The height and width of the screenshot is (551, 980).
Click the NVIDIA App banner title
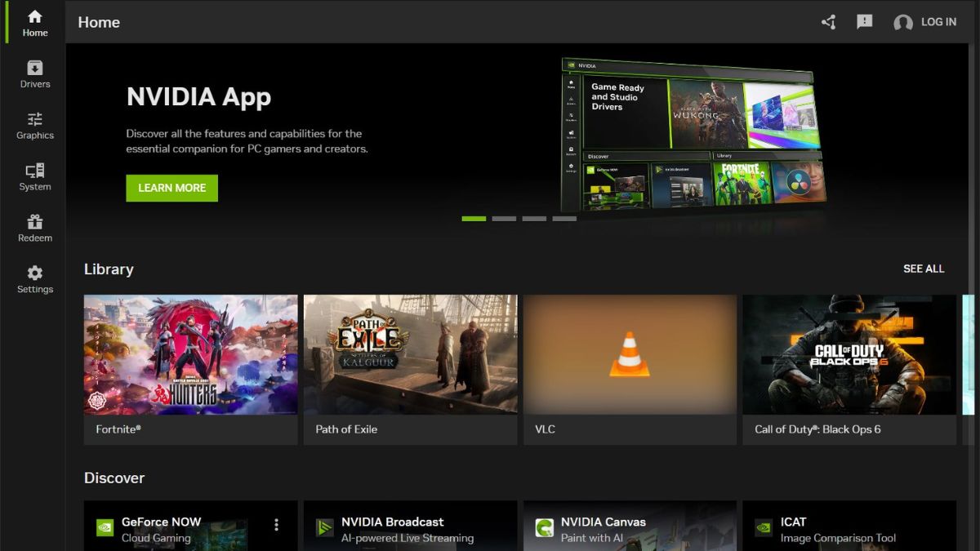tap(198, 97)
